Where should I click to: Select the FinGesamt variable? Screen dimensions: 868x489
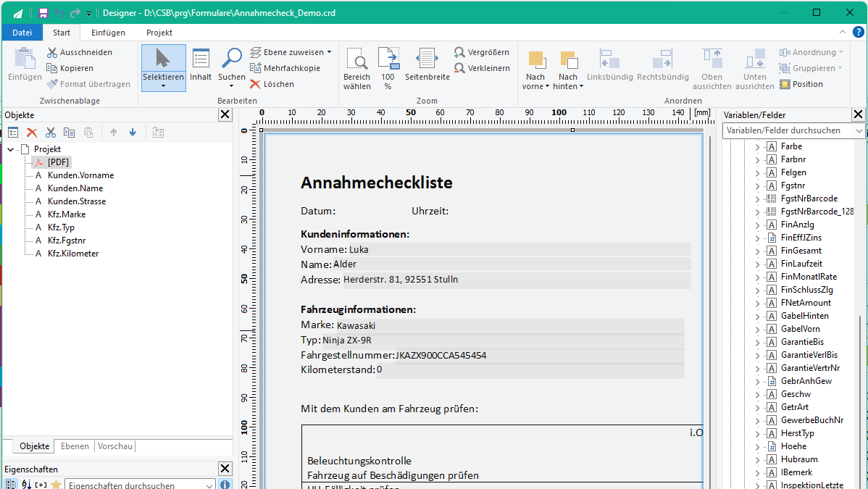(x=801, y=251)
